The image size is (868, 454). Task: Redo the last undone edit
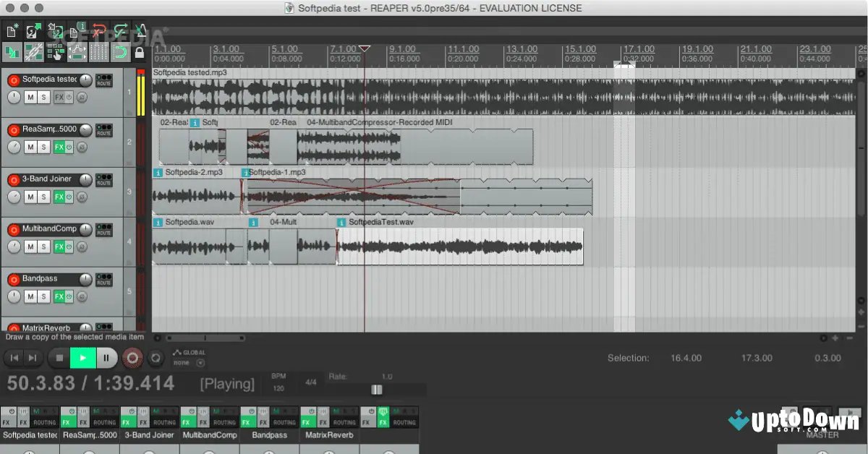pos(121,30)
